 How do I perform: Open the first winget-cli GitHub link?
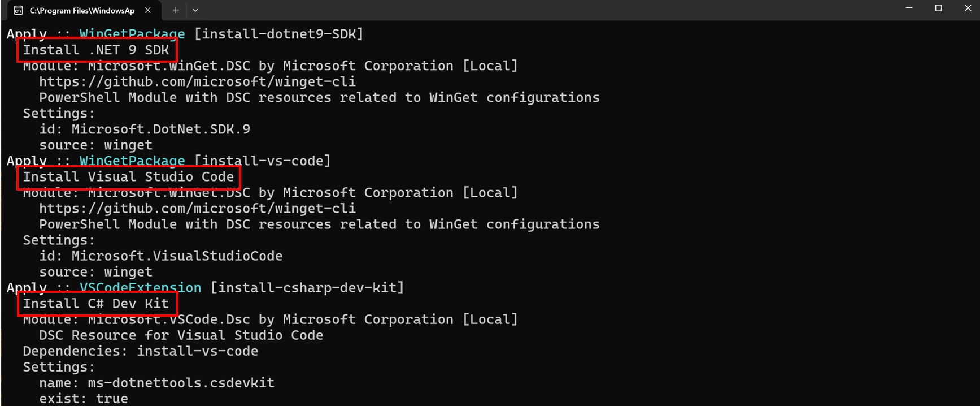[x=197, y=82]
